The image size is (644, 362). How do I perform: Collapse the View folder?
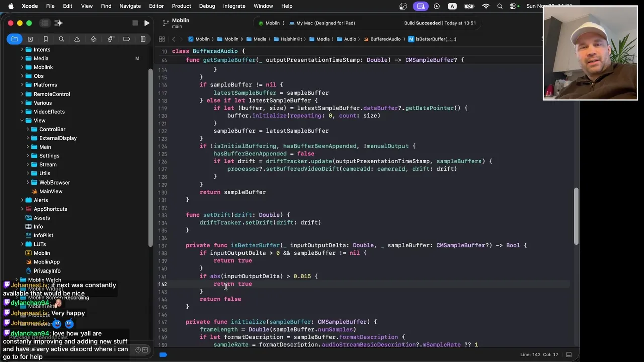[22, 121]
